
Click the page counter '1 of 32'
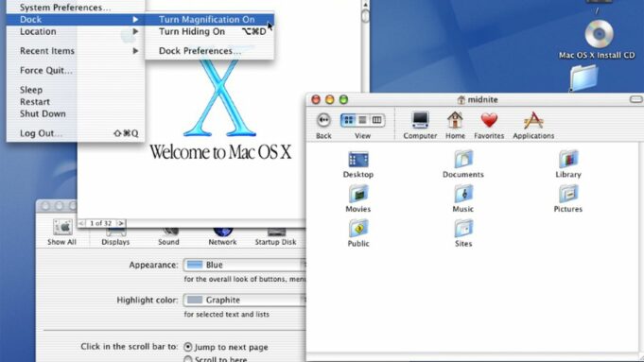(x=100, y=223)
